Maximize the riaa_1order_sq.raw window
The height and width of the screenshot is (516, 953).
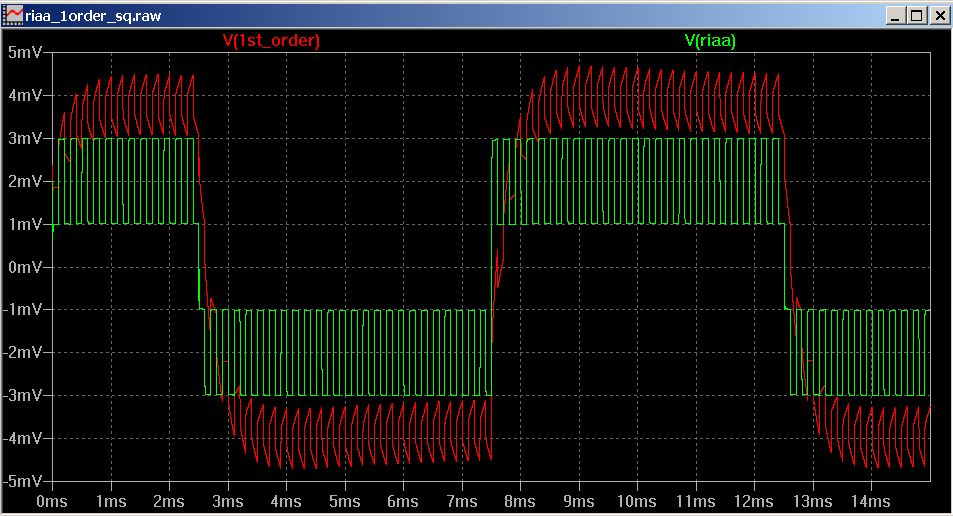coord(917,15)
